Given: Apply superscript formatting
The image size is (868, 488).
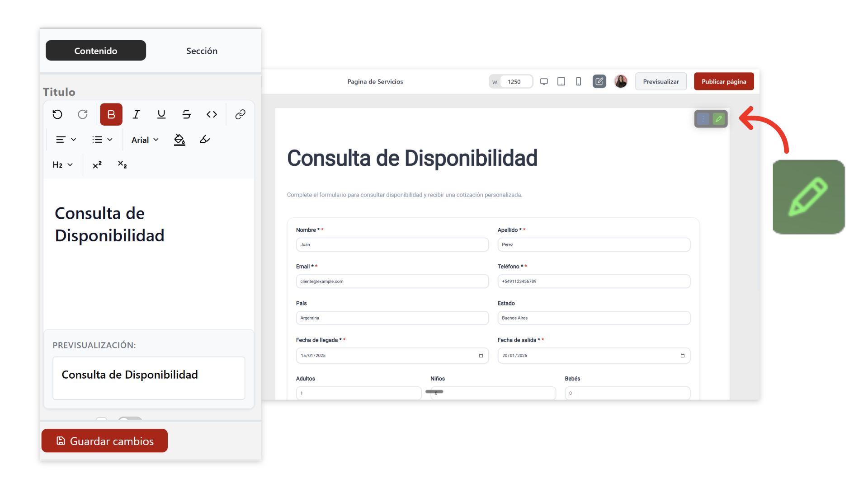Looking at the screenshot, I should [x=97, y=165].
